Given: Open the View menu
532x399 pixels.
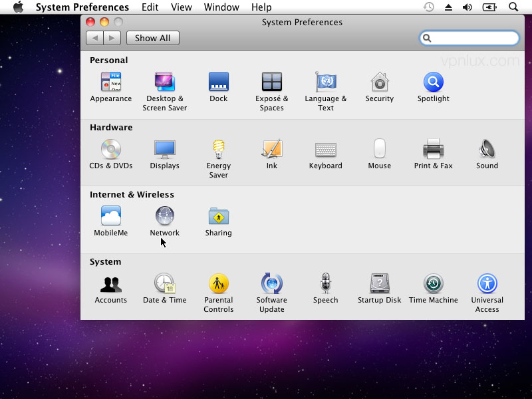Looking at the screenshot, I should (181, 7).
